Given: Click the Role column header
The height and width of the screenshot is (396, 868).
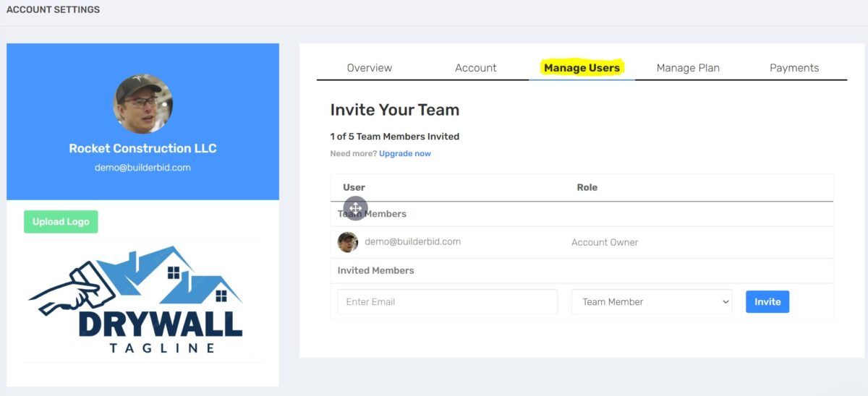Looking at the screenshot, I should [x=587, y=187].
